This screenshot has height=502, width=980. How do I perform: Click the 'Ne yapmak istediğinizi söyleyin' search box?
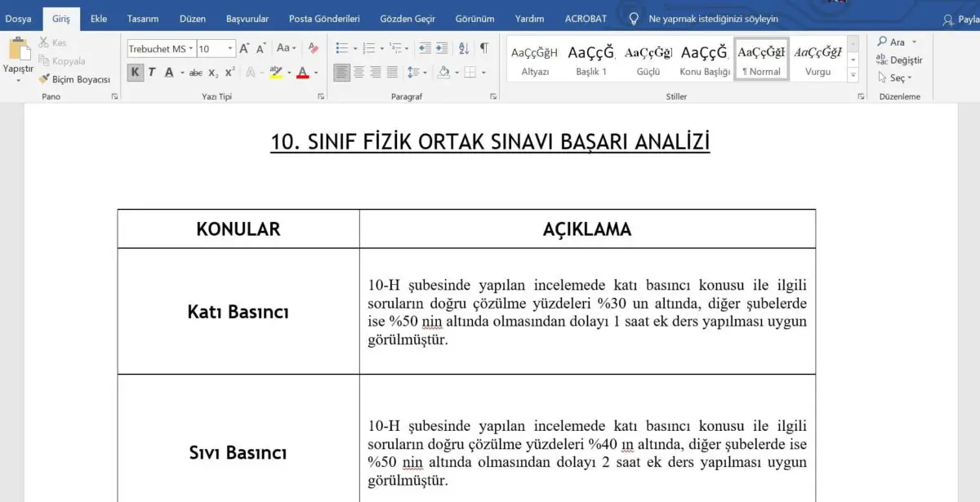[x=712, y=18]
